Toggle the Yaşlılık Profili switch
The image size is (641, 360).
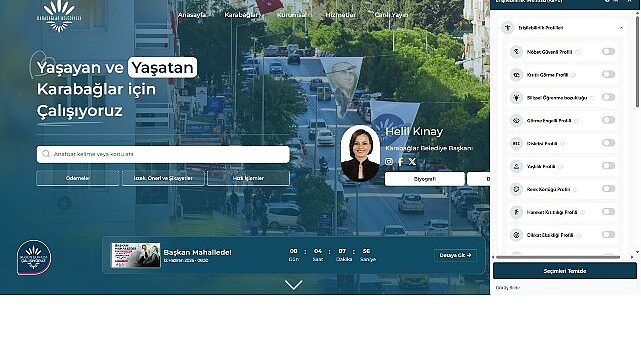pyautogui.click(x=608, y=166)
